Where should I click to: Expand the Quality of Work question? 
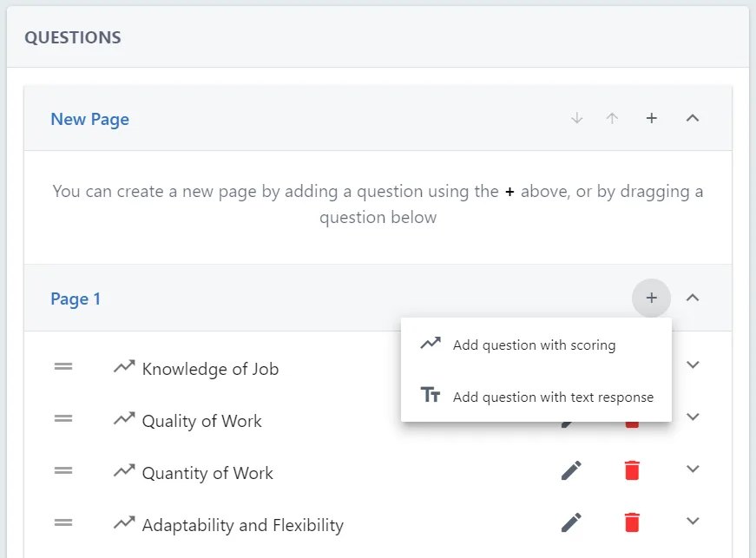click(x=693, y=417)
